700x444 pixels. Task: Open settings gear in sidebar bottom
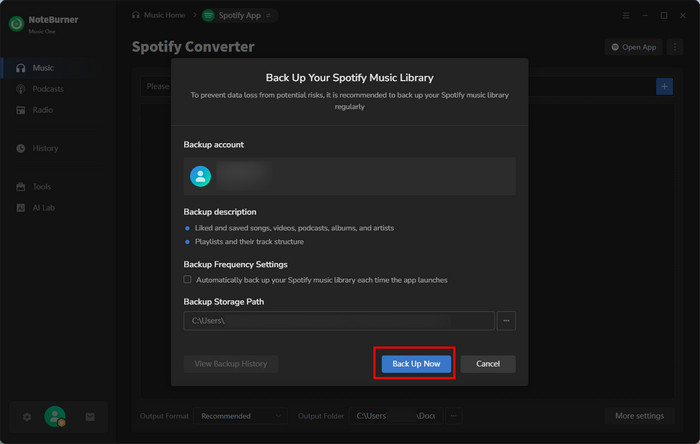27,417
